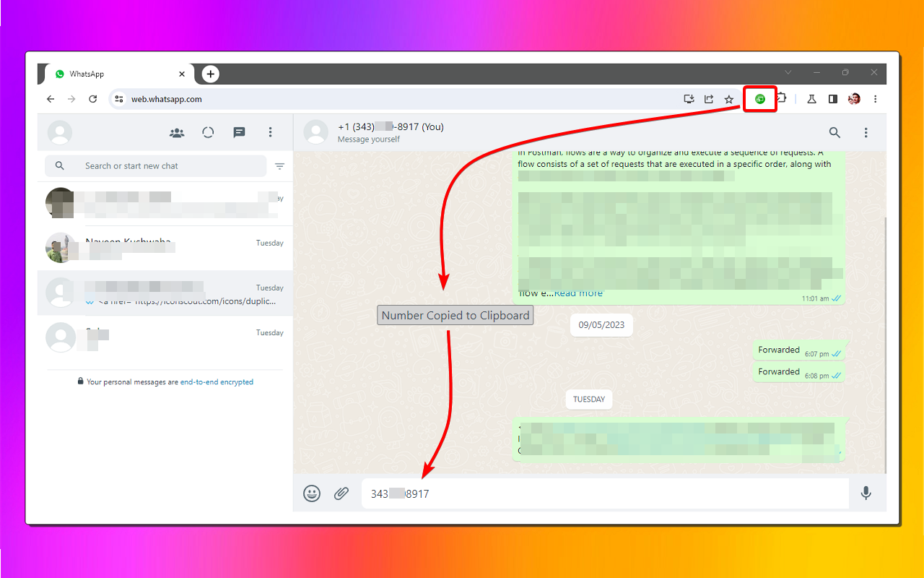Viewport: 924px width, 578px height.
Task: Click the Forwarded message sent at 6:08 pm
Action: 799,373
